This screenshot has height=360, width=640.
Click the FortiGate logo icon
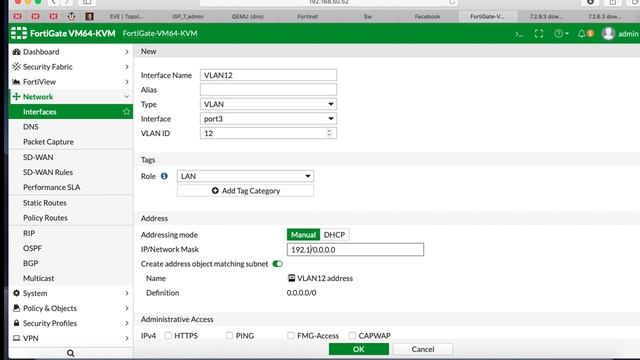[x=19, y=33]
